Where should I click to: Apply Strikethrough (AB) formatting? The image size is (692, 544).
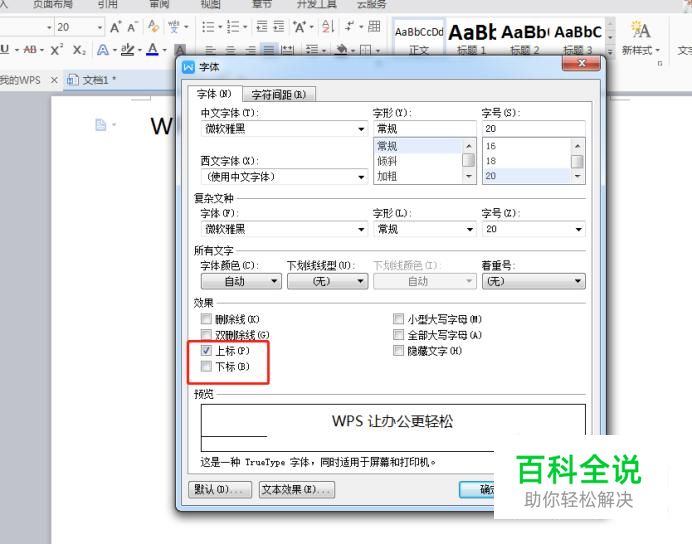[30, 49]
